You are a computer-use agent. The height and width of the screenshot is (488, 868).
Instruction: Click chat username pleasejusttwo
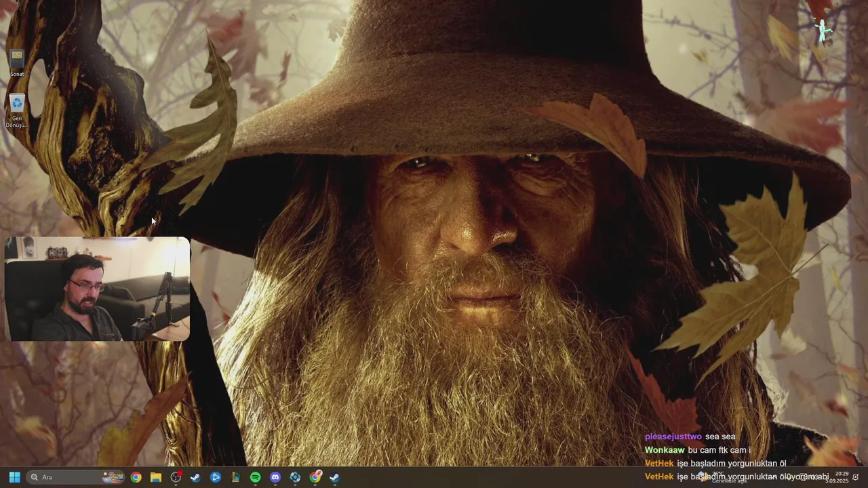coord(673,436)
